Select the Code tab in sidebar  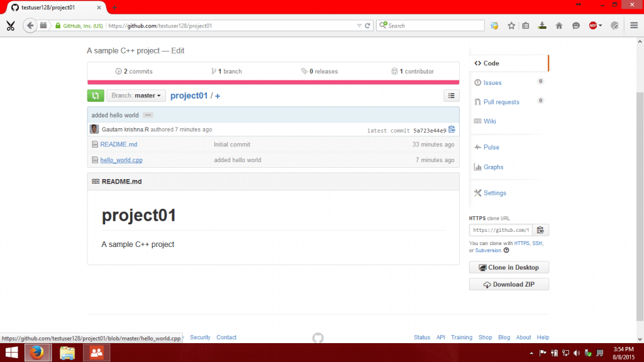pos(508,63)
